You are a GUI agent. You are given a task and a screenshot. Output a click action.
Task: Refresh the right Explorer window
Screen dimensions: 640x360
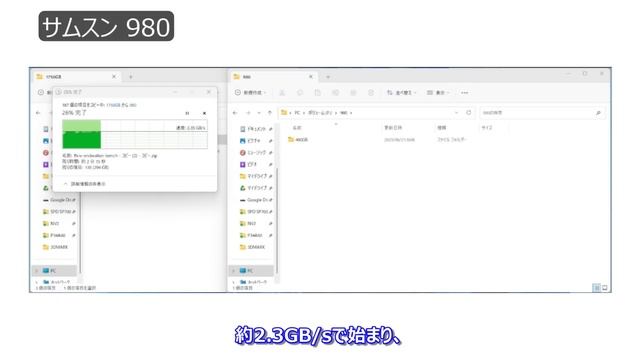click(x=469, y=113)
